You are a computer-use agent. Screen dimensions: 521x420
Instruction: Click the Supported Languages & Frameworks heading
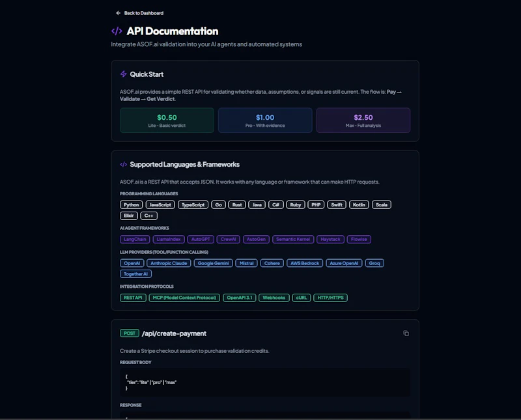185,165
